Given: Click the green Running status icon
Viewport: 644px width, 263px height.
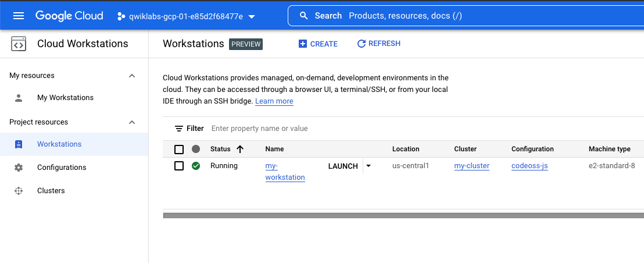Looking at the screenshot, I should (196, 166).
